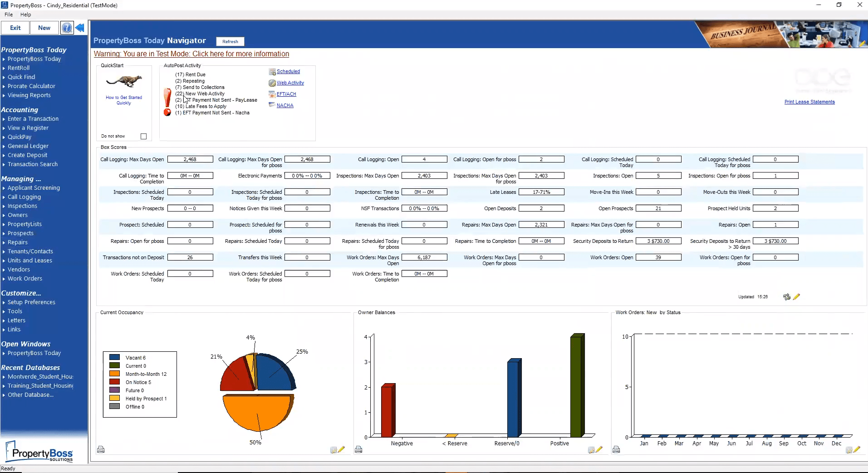Click the Box Scores edit pencil icon

(x=796, y=297)
